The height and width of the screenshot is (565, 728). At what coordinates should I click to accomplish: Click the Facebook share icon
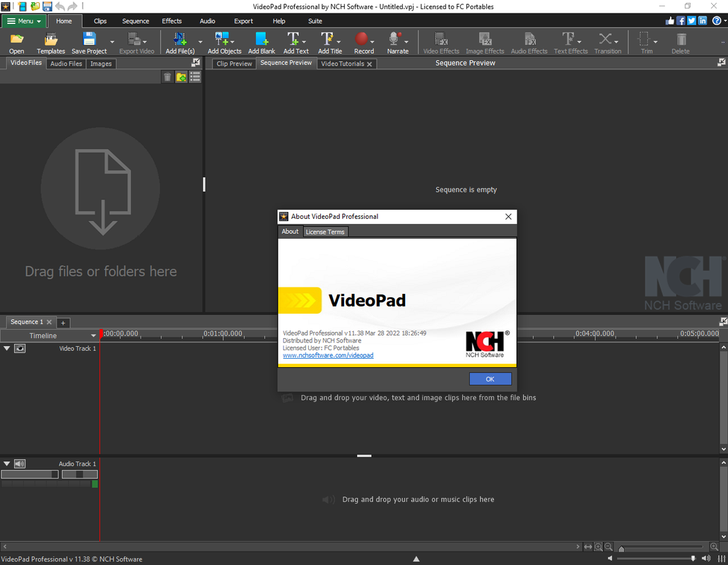681,20
